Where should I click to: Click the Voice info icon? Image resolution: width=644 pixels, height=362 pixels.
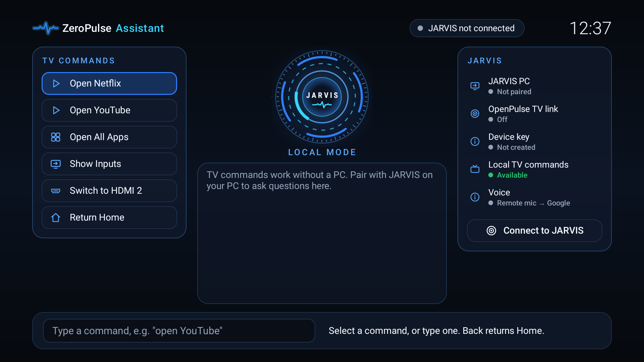(475, 197)
